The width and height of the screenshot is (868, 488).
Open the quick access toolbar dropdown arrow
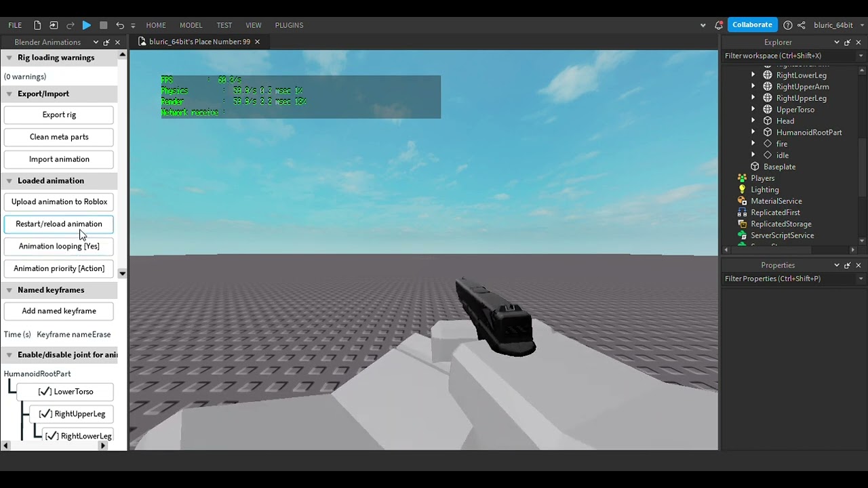pos(133,26)
